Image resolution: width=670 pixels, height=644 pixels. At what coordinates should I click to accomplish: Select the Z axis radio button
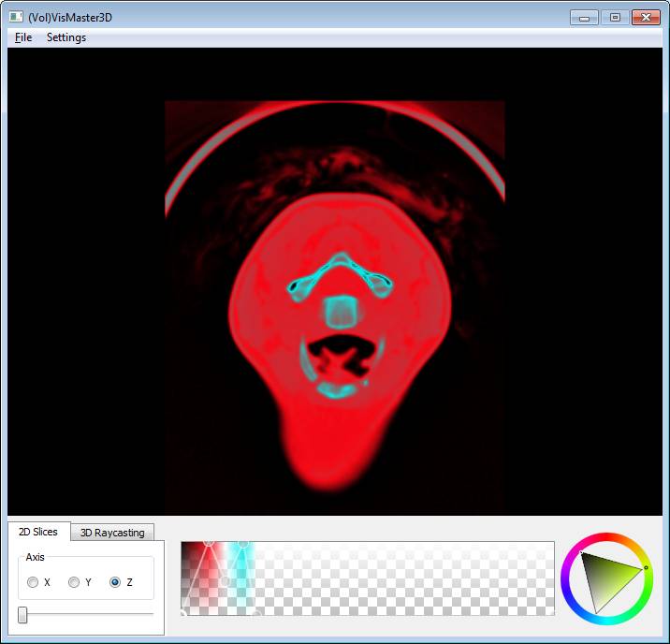115,582
